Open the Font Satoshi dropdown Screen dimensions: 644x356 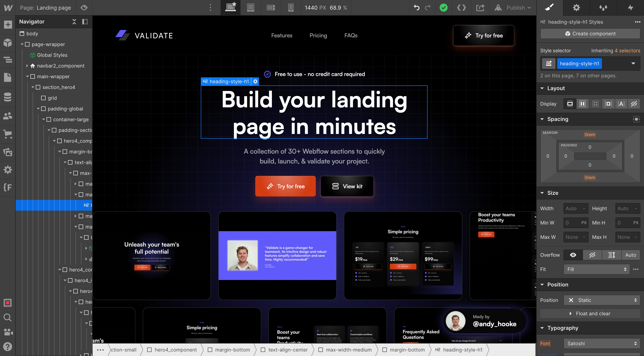click(601, 343)
